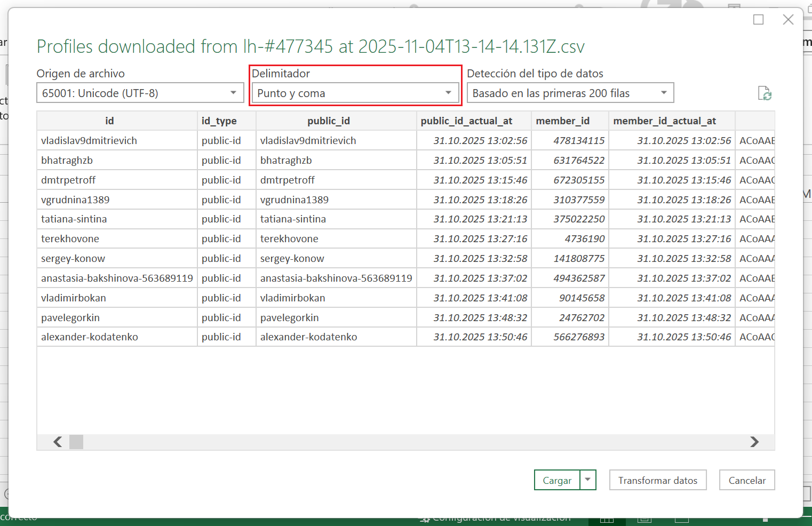This screenshot has width=812, height=526.
Task: Click the right scroll arrow below the table
Action: pyautogui.click(x=754, y=442)
